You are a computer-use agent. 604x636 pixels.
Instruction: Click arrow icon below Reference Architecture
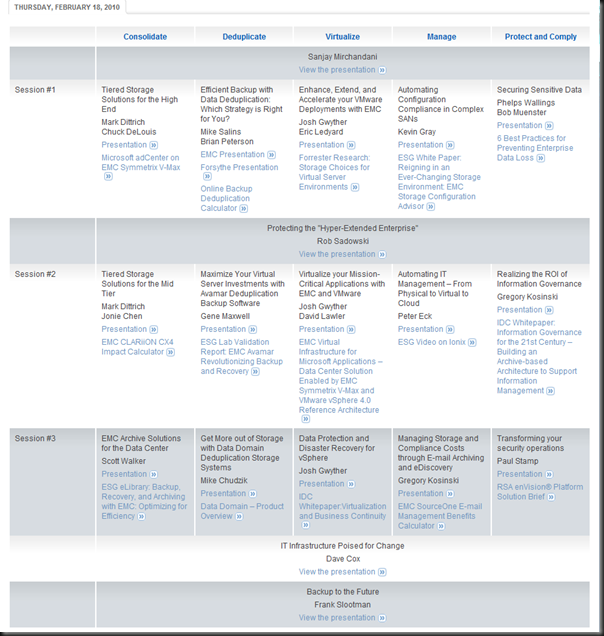pyautogui.click(x=306, y=419)
